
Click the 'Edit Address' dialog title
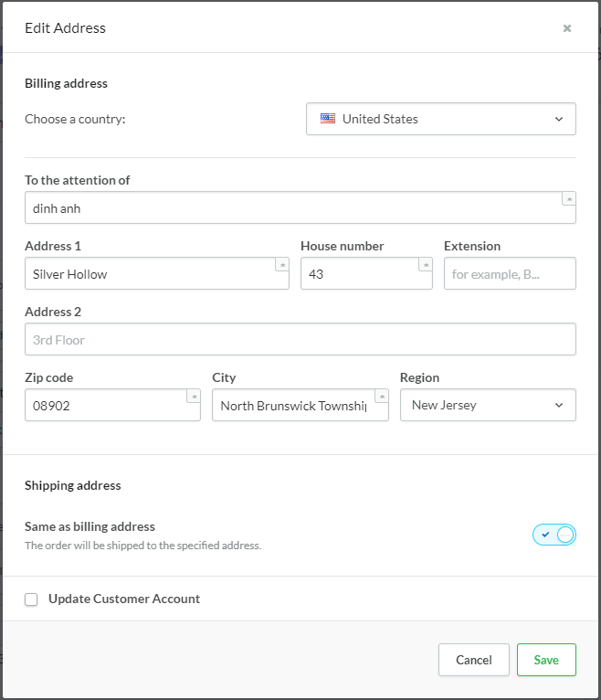65,28
